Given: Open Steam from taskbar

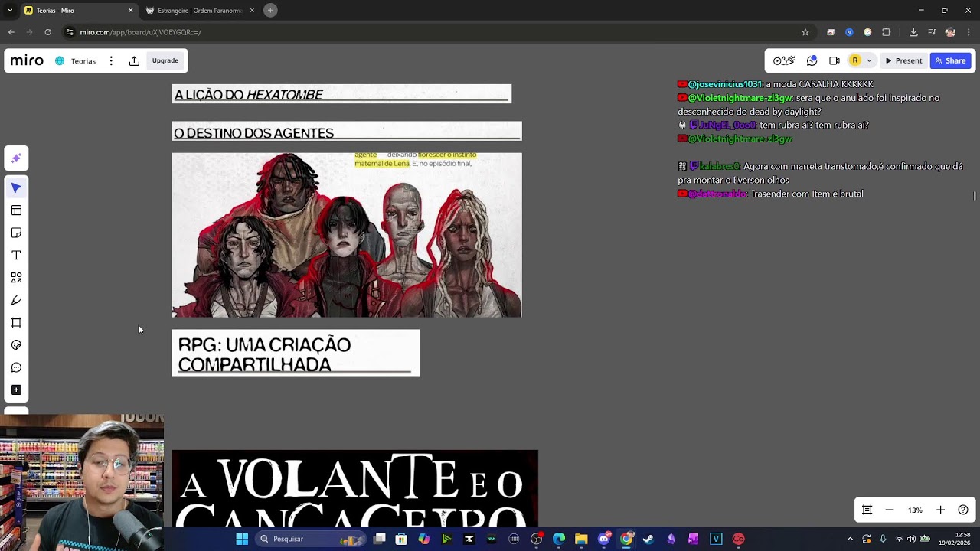Looking at the screenshot, I should point(648,539).
